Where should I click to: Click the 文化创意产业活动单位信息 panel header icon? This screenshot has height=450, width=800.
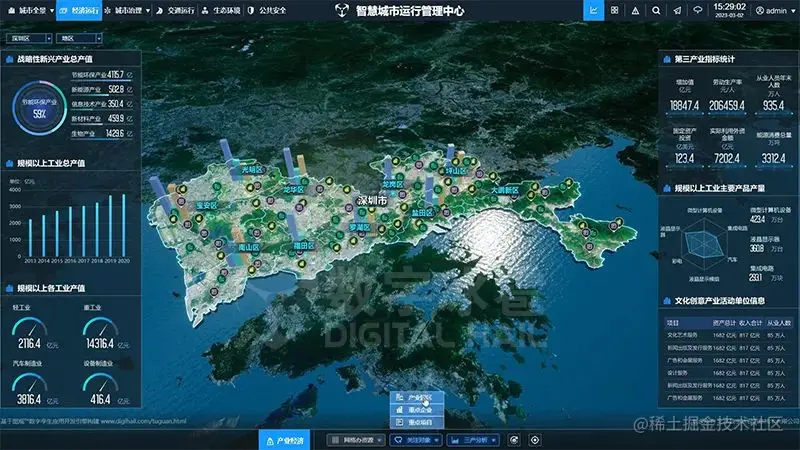(x=667, y=301)
